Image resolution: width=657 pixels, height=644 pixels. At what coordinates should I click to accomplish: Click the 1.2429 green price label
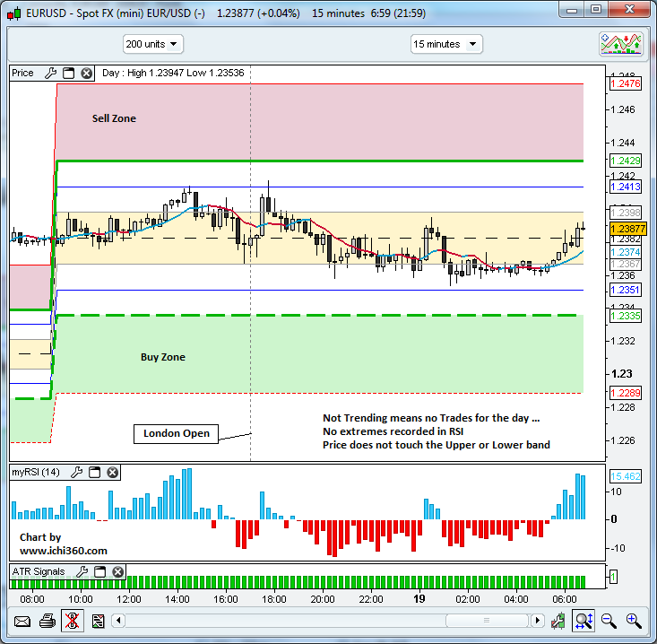tap(624, 161)
